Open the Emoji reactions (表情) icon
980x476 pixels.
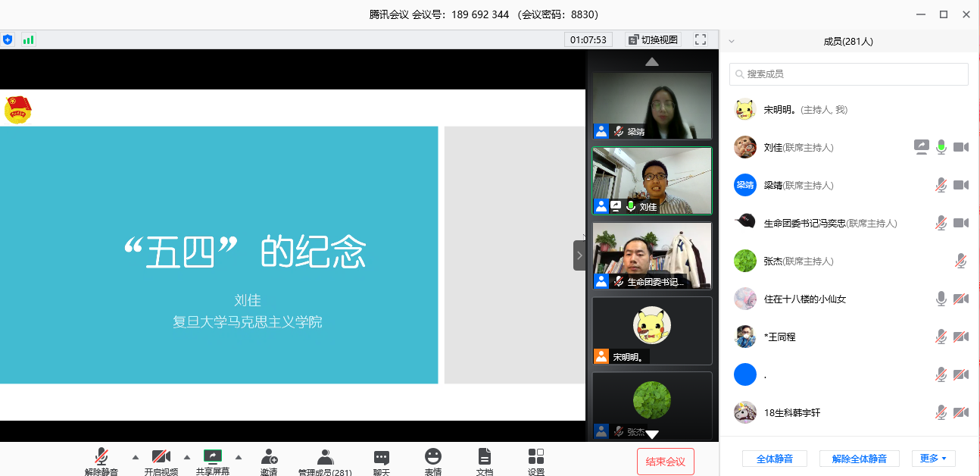[x=433, y=457]
